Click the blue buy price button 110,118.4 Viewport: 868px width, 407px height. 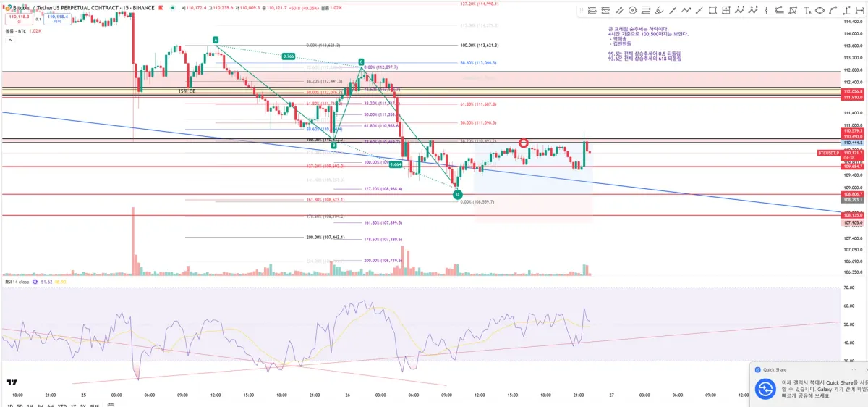point(57,20)
